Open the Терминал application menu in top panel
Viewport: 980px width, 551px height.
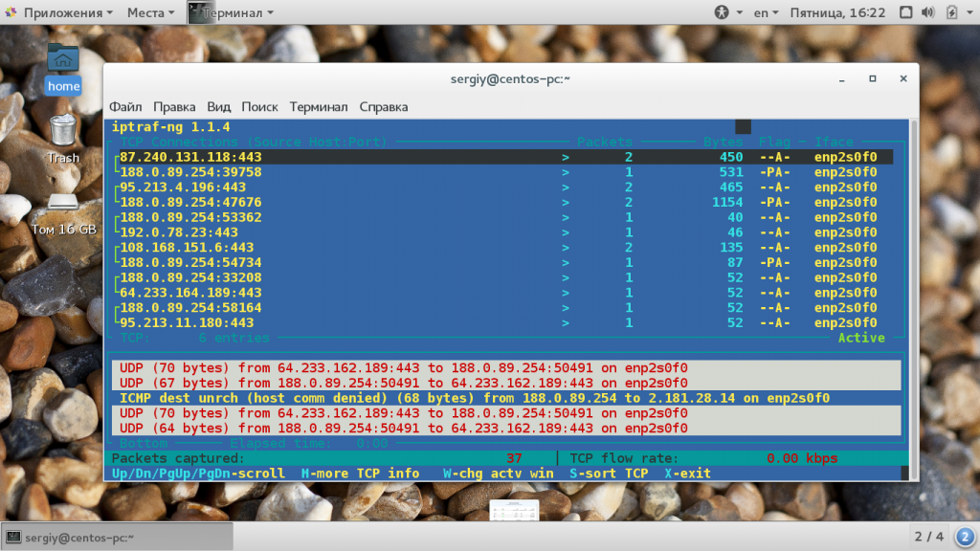click(x=232, y=12)
